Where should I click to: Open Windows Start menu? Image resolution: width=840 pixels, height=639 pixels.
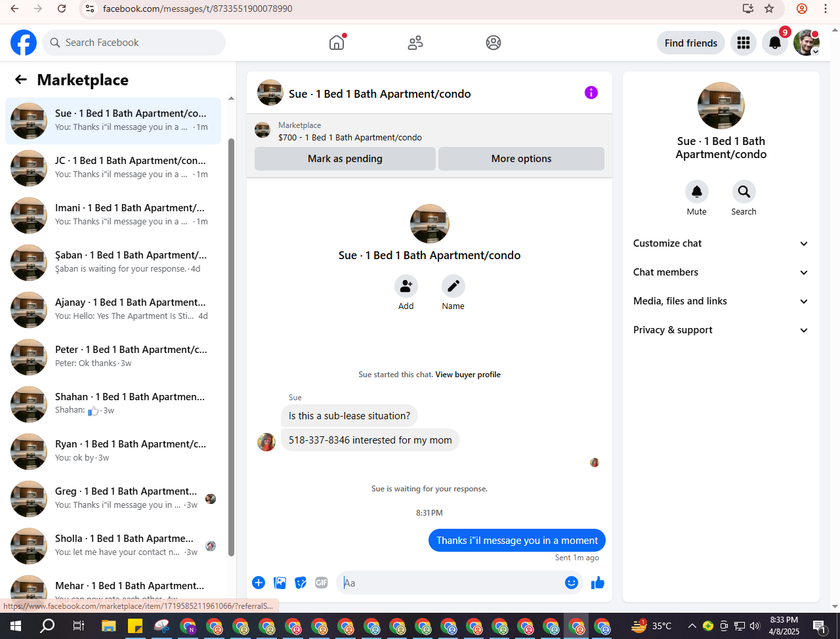[x=16, y=626]
